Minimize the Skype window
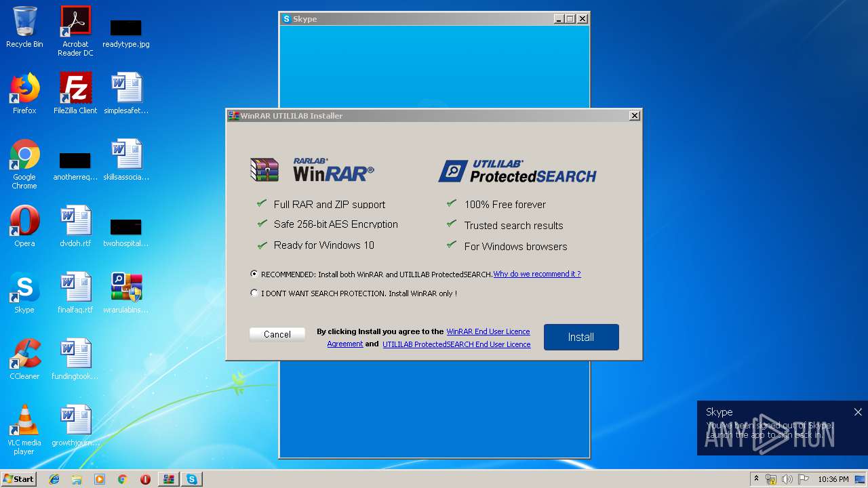The height and width of the screenshot is (488, 868). pyautogui.click(x=559, y=19)
